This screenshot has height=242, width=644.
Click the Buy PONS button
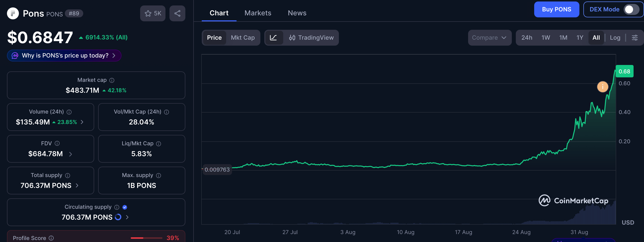pos(557,9)
